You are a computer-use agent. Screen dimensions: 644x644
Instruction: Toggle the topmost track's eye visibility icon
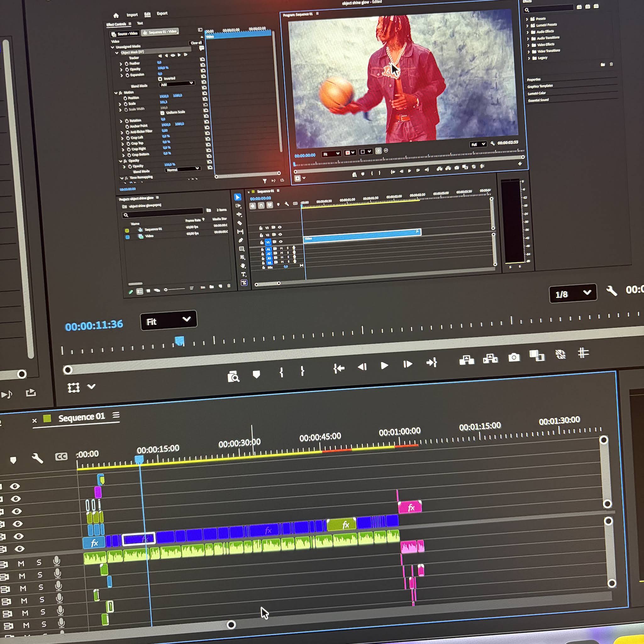[x=15, y=486]
